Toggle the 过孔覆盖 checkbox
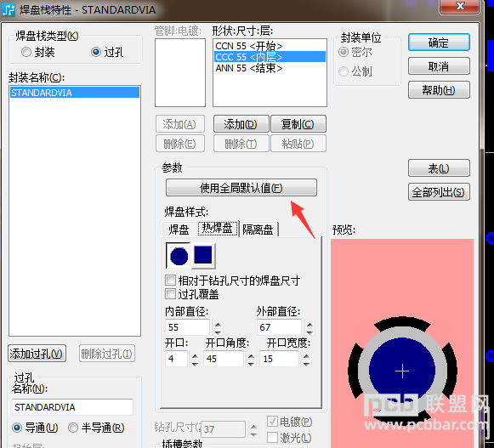The image size is (494, 448). [x=170, y=294]
